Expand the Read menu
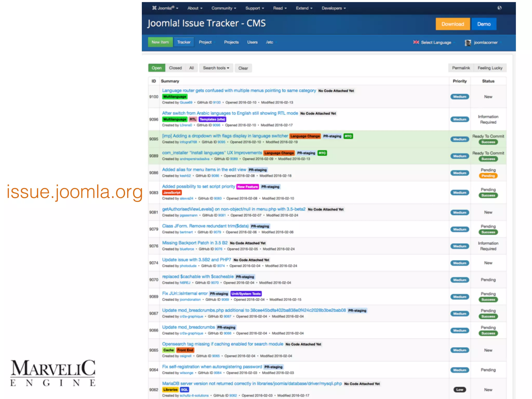Viewport: 532px width, 399px height. 280,8
